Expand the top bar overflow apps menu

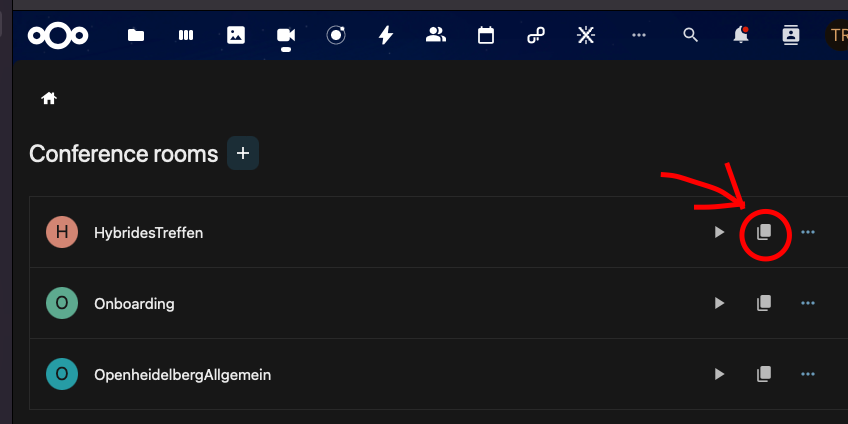click(x=639, y=36)
